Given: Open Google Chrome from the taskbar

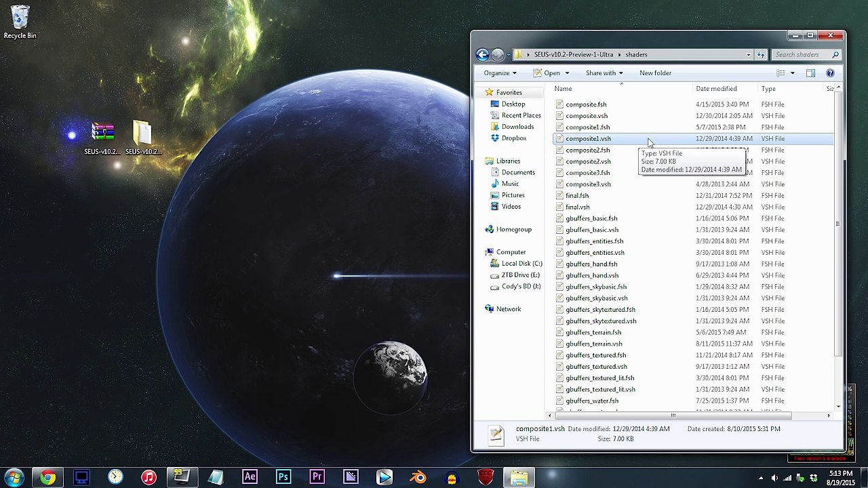Looking at the screenshot, I should 47,478.
